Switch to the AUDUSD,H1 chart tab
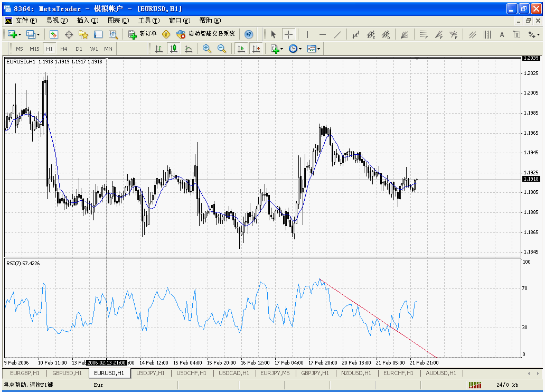 [441, 373]
